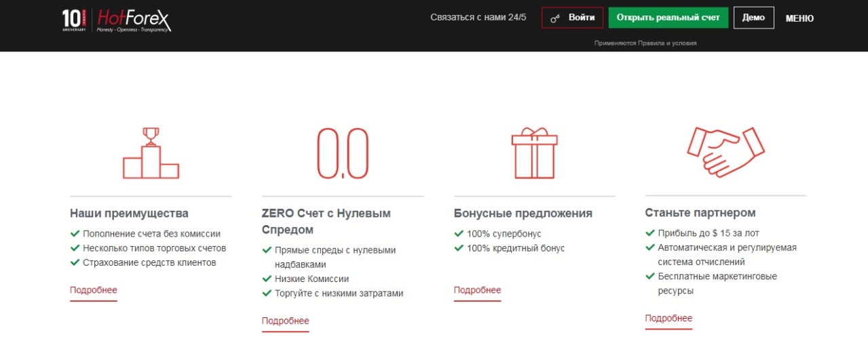
Task: Click the checkmark beside Низкие Комиссии
Action: [267, 279]
